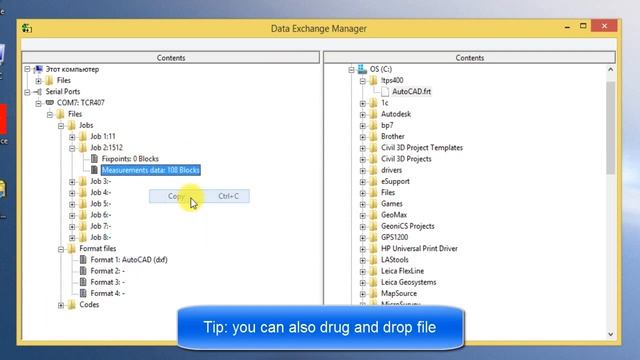Click the Jobs folder icon
The width and height of the screenshot is (640, 360).
[x=71, y=125]
